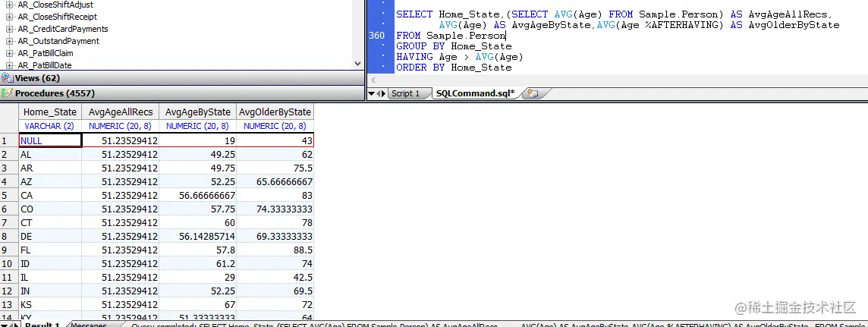This screenshot has height=327, width=868.
Task: Select row header number 5
Action: point(9,195)
